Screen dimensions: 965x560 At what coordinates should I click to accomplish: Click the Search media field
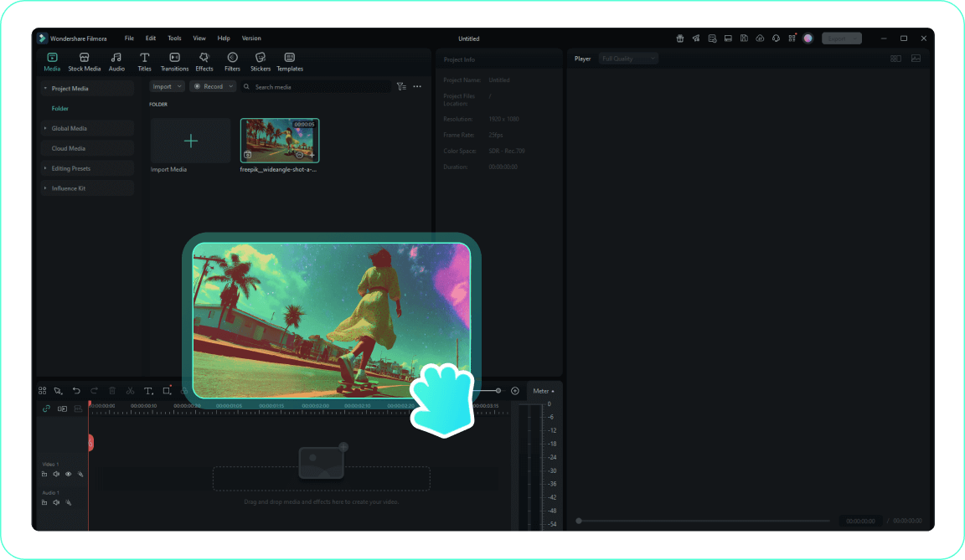[x=317, y=87]
